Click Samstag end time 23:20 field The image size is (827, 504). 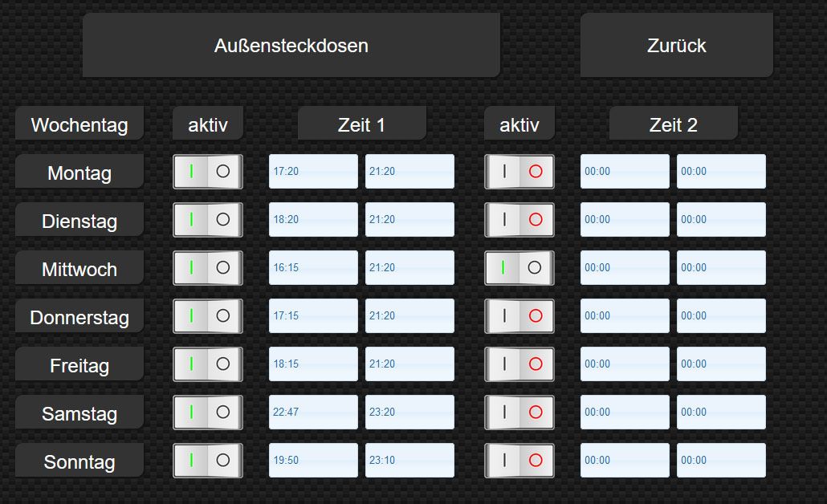[409, 413]
